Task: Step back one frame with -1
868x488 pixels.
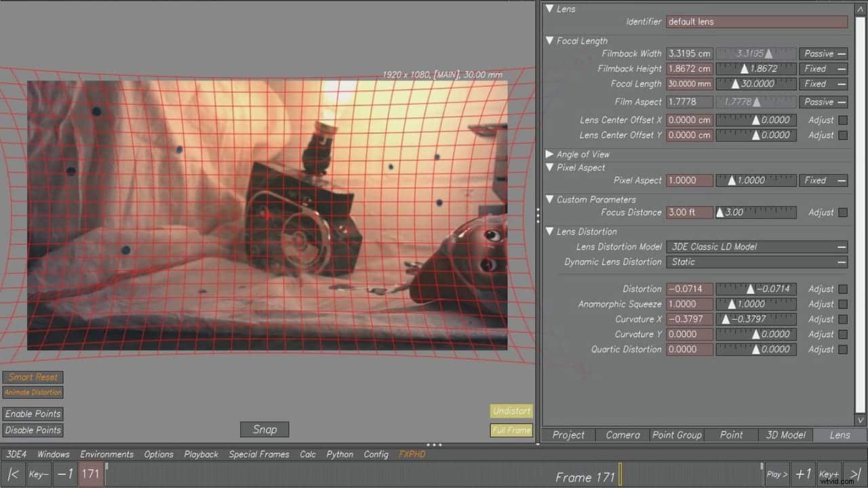Action: pyautogui.click(x=64, y=474)
